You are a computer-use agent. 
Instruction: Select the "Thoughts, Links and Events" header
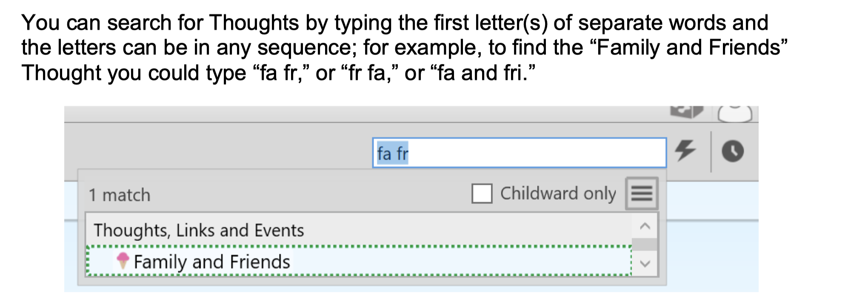199,230
